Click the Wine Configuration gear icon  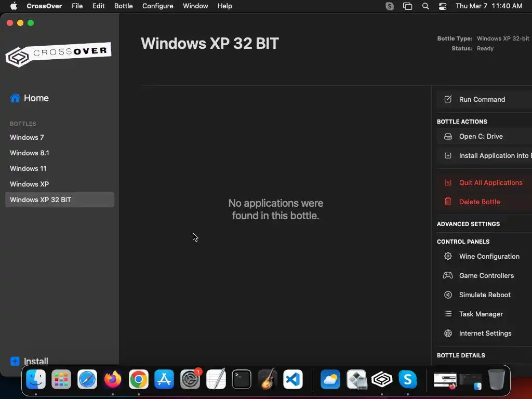point(448,256)
